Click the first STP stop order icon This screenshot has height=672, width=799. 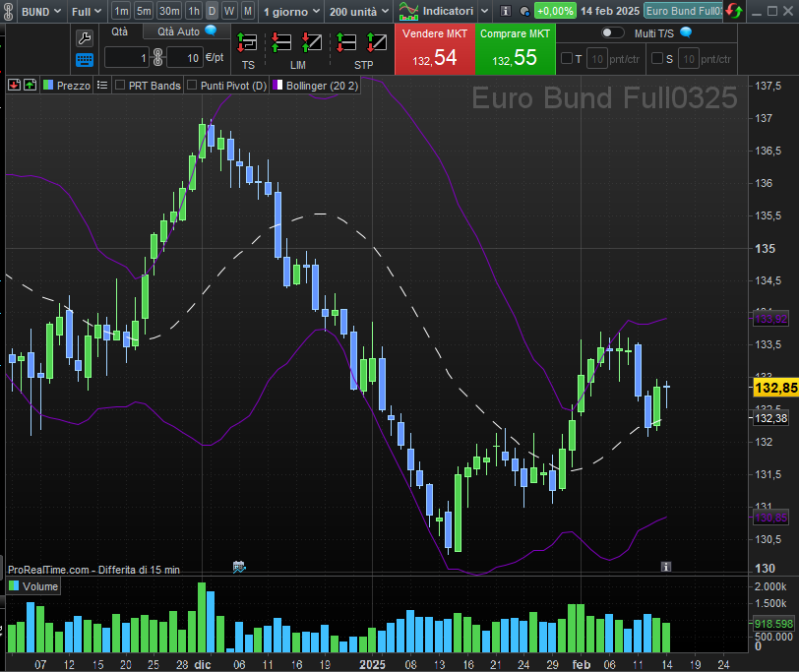346,42
